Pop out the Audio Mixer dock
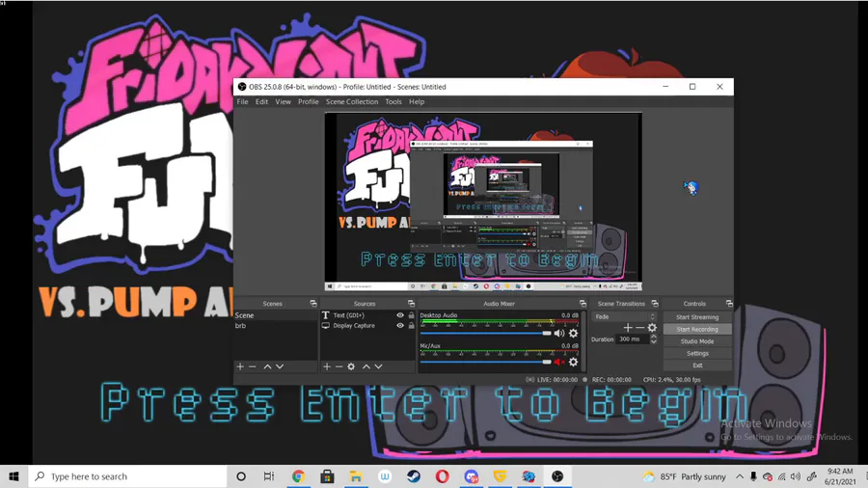Viewport: 868px width, 488px height. click(x=583, y=303)
